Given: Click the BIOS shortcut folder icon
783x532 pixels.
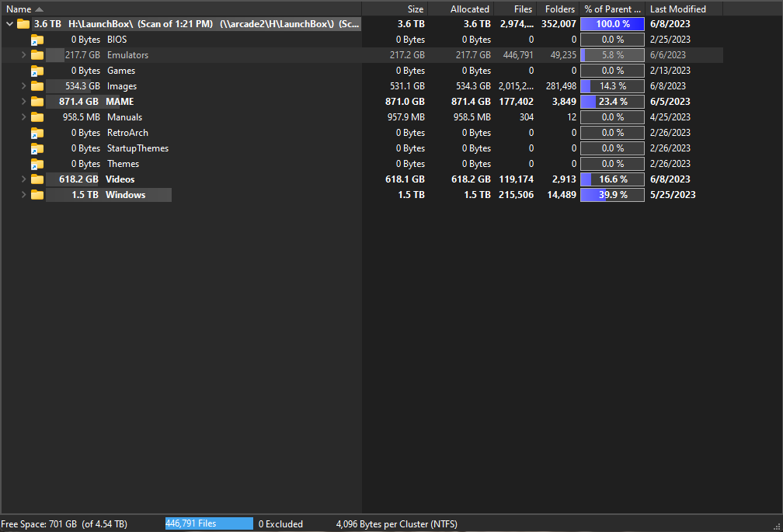Looking at the screenshot, I should click(x=37, y=40).
